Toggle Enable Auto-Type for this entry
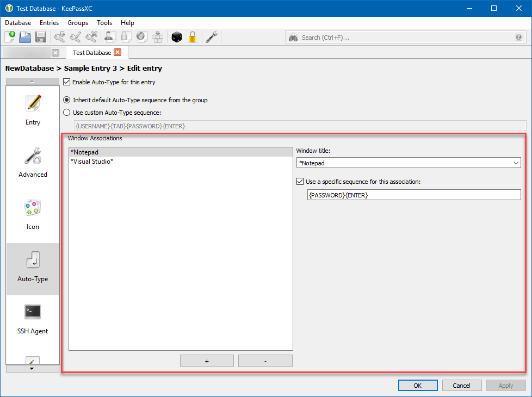 pos(67,82)
